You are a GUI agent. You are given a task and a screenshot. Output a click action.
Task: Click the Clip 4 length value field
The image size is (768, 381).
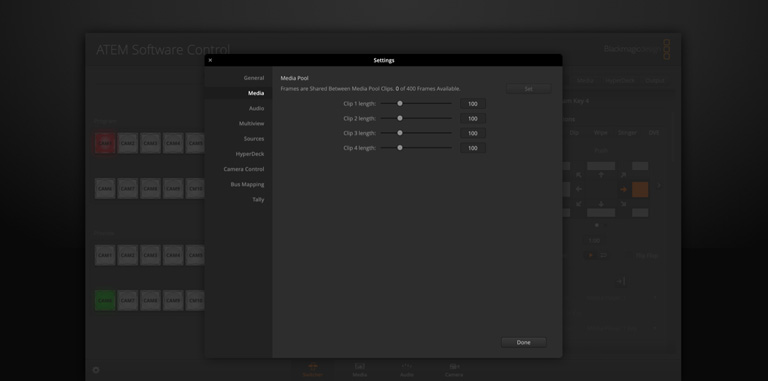click(473, 148)
